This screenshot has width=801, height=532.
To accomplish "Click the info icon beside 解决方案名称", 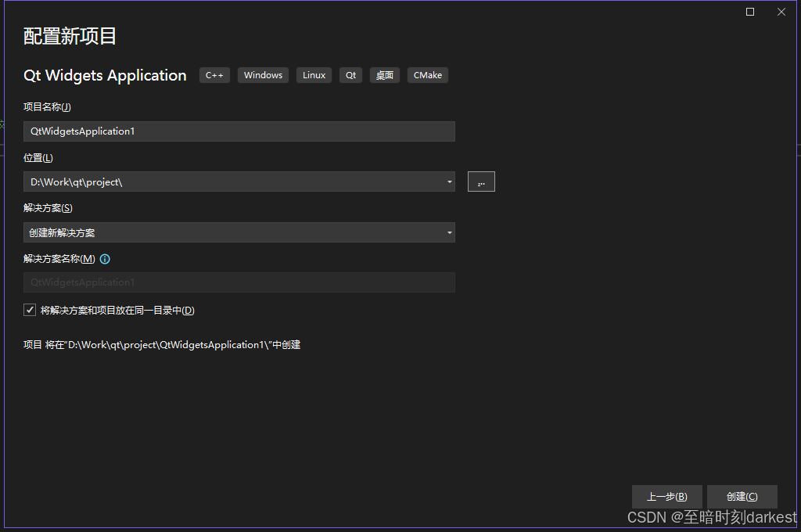I will point(105,259).
